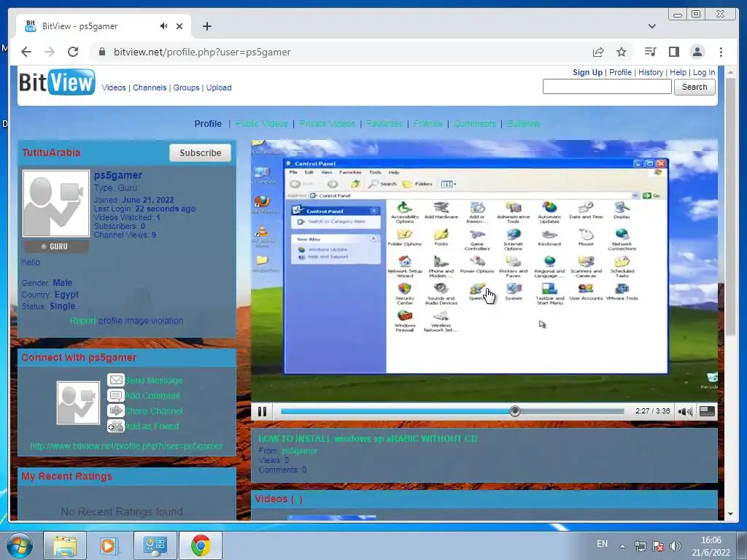Open the Windows Start button

click(x=20, y=545)
